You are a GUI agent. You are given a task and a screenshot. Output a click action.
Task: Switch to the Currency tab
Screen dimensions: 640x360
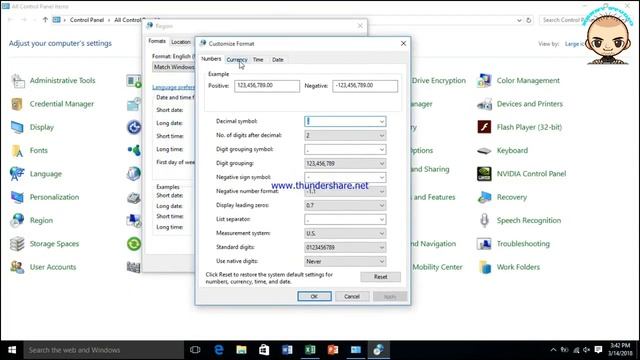pos(237,60)
